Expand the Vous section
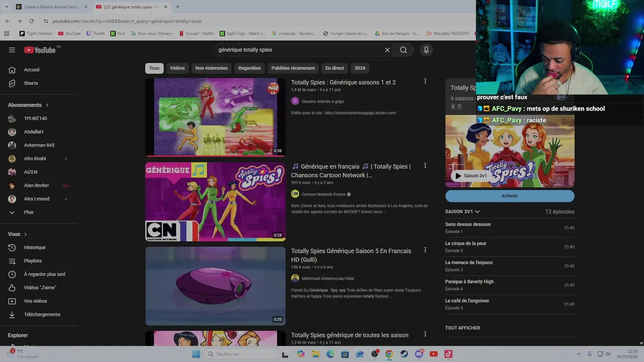This screenshot has height=362, width=644. point(18,234)
